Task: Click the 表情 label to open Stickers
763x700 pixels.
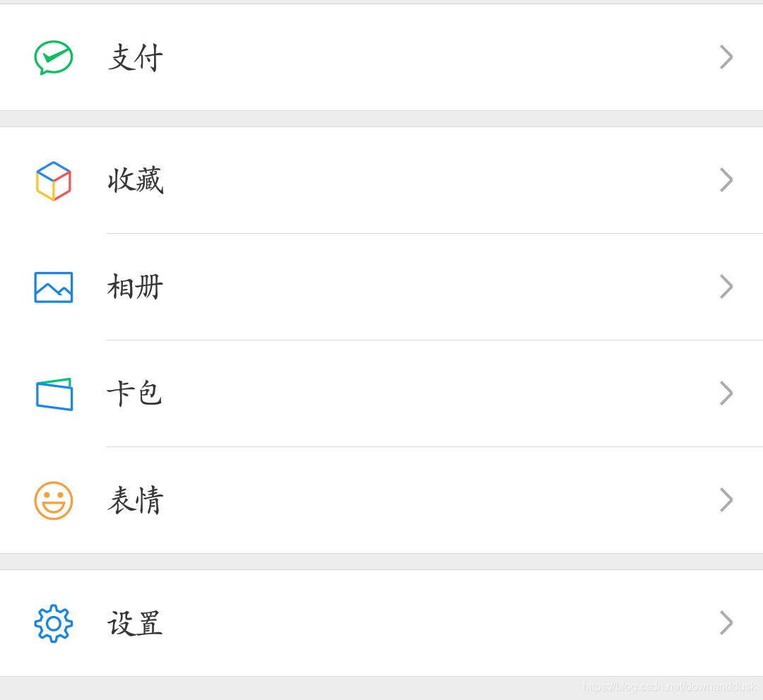Action: pos(135,500)
